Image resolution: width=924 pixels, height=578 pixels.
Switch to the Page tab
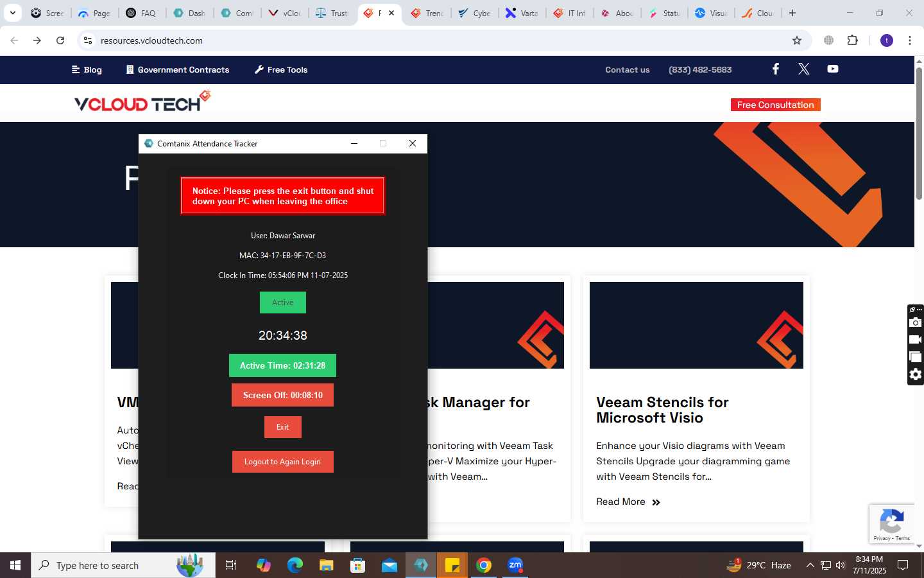click(94, 13)
